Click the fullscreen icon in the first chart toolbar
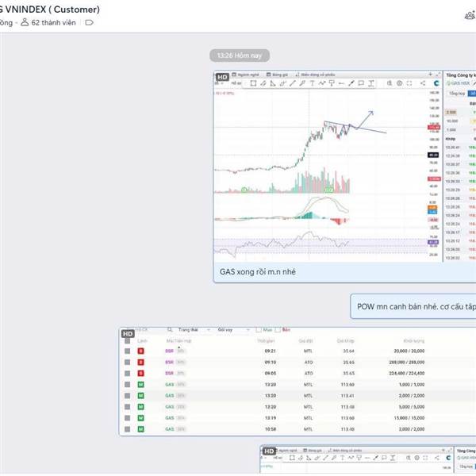This screenshot has width=476, height=476. [409, 83]
